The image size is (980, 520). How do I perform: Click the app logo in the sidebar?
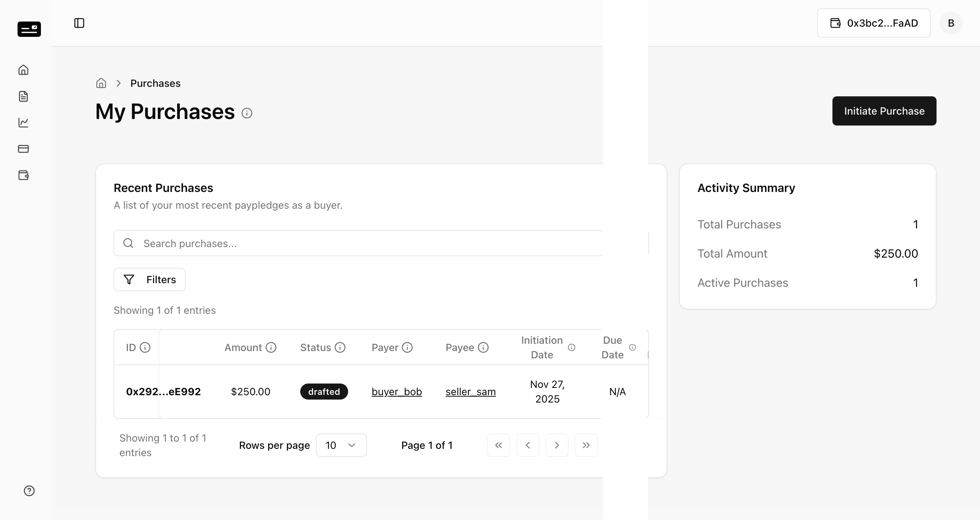(29, 29)
